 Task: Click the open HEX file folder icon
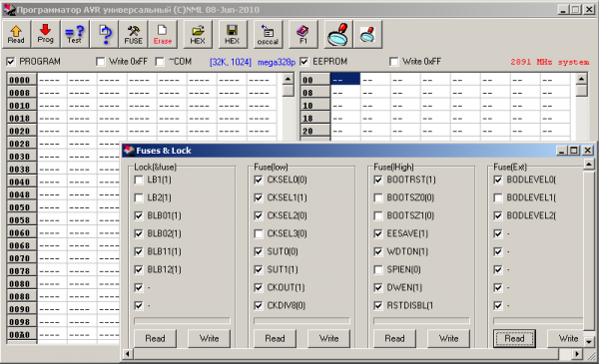(x=198, y=34)
